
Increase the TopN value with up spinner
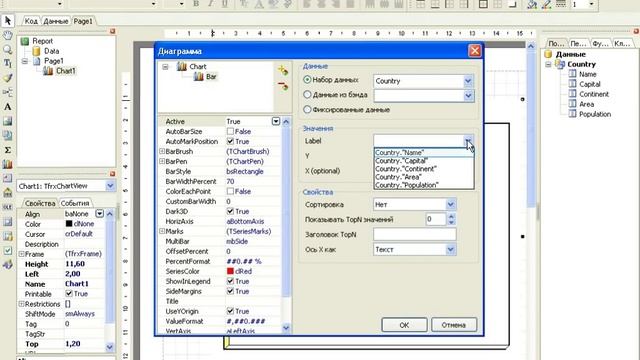tap(451, 216)
